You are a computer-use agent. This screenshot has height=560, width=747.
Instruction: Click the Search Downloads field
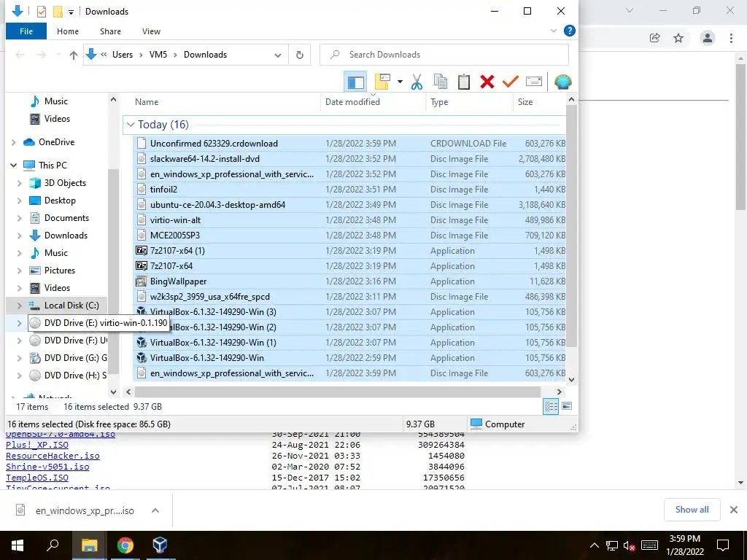[x=444, y=55]
